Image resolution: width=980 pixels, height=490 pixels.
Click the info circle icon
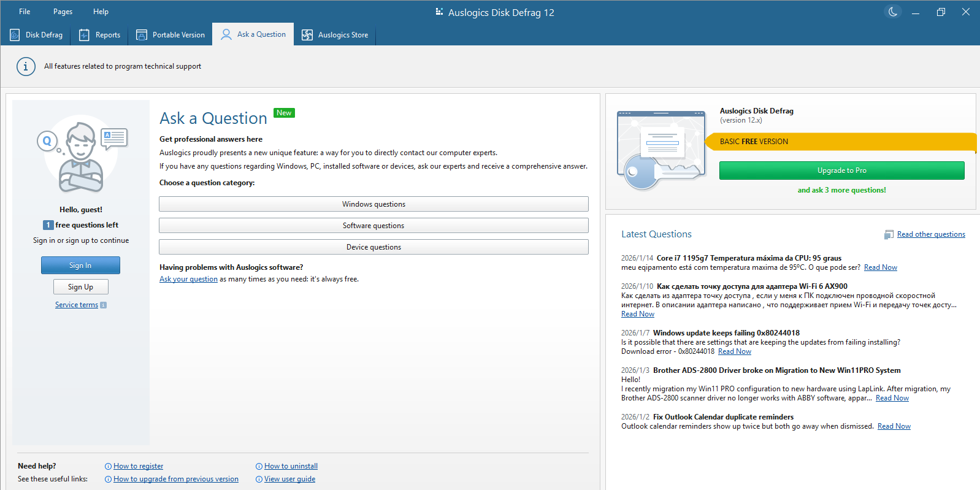pyautogui.click(x=26, y=66)
